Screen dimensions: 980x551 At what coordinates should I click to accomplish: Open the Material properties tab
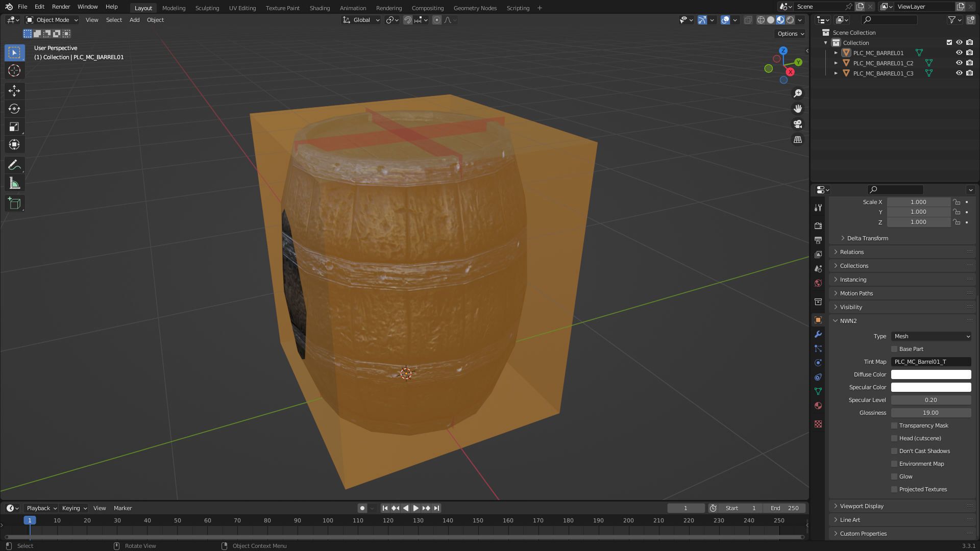pos(818,406)
